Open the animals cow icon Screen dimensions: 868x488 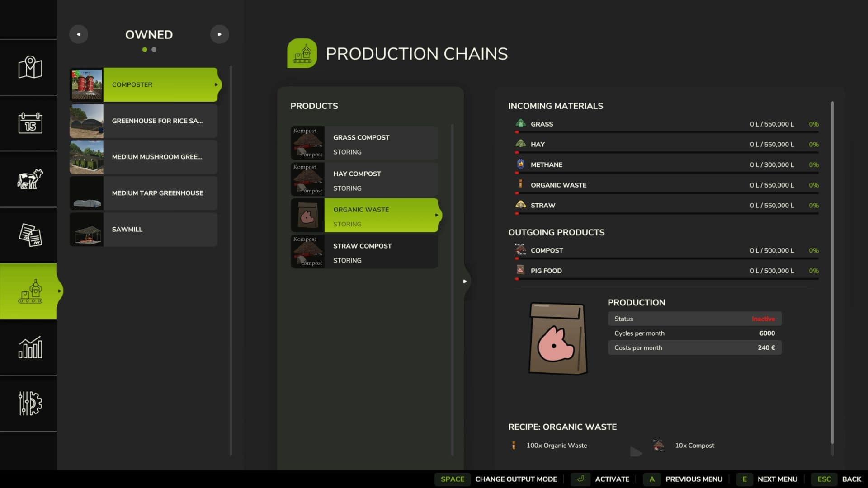coord(30,179)
